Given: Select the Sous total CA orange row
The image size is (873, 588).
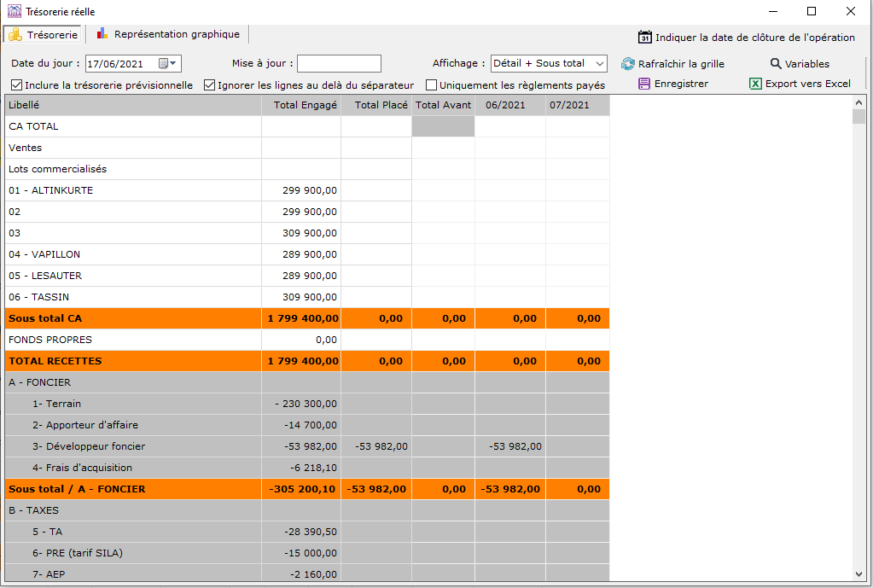Looking at the screenshot, I should click(128, 318).
